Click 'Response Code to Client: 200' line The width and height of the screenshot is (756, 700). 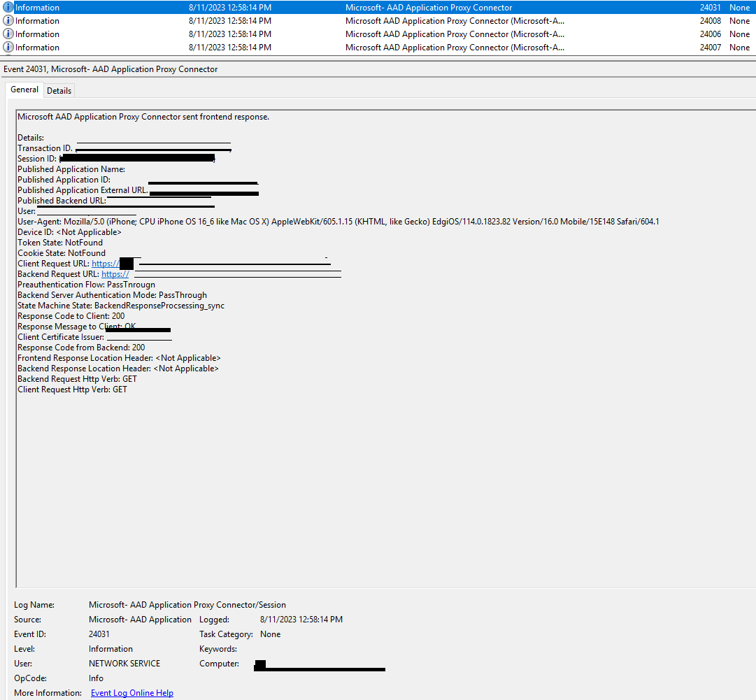[71, 316]
